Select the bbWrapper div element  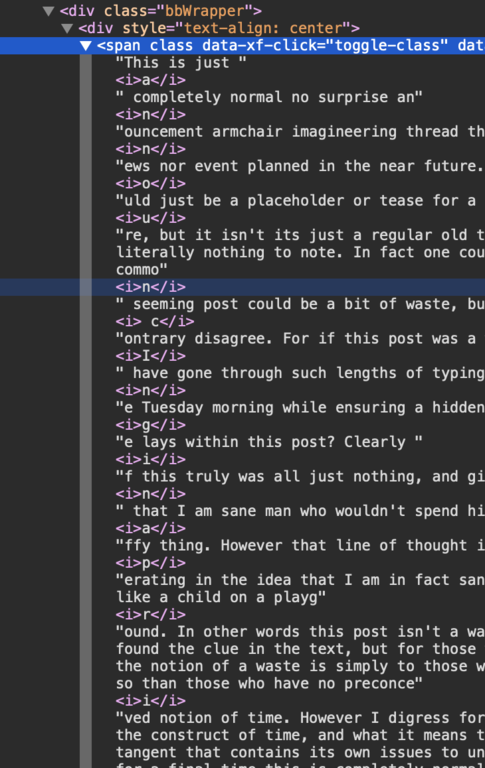(161, 11)
